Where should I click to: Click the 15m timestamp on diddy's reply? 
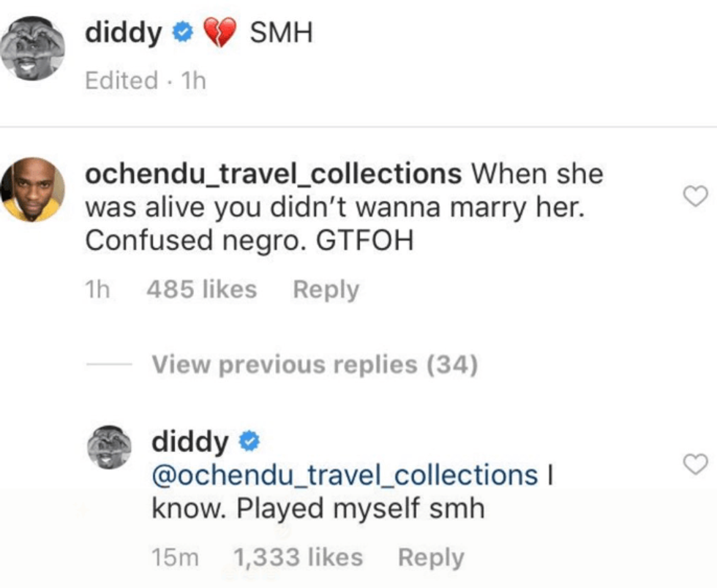click(175, 557)
